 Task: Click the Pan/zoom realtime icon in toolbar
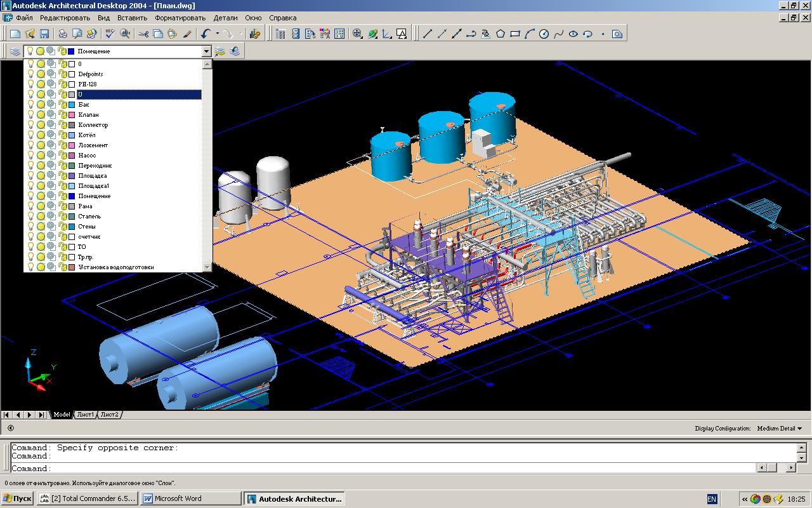[358, 34]
